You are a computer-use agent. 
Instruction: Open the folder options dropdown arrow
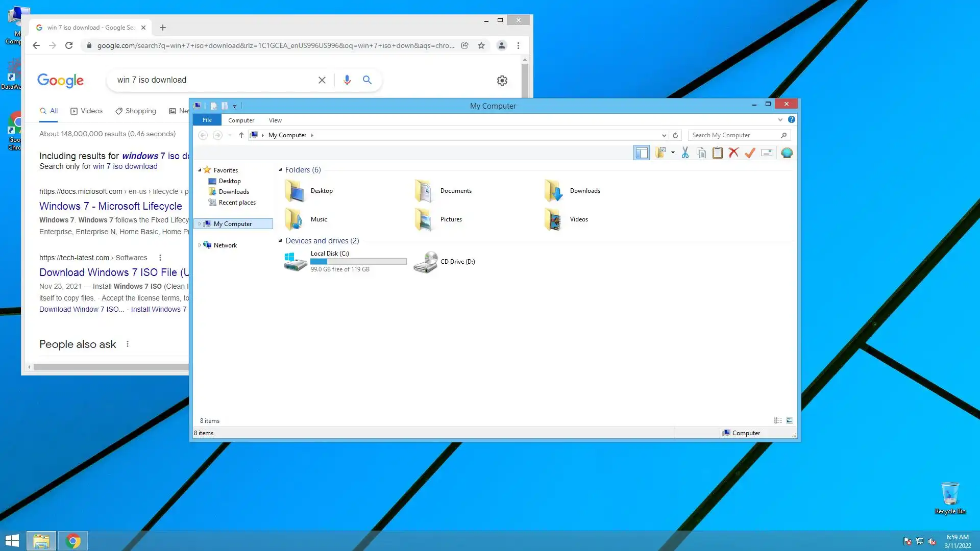click(673, 153)
